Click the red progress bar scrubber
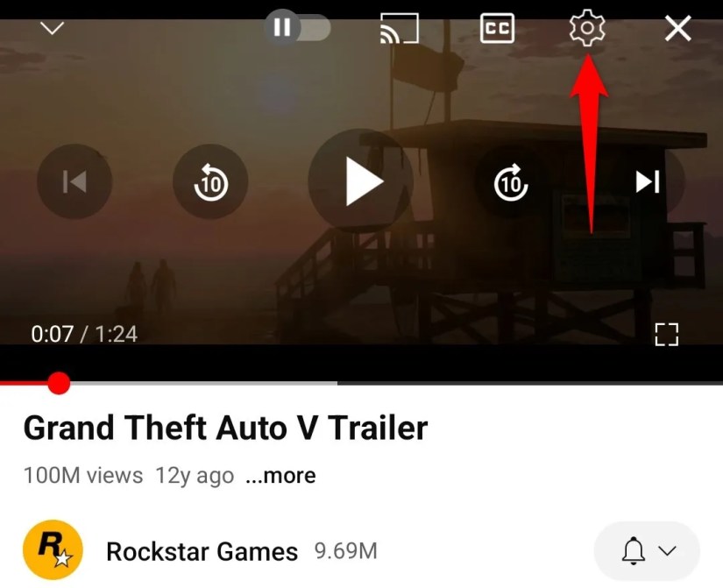The width and height of the screenshot is (723, 588). 59,383
